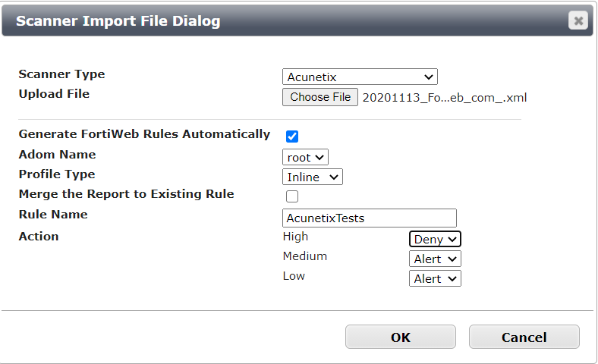Click the Generate FortiWeb Rules Automatically label
598x364 pixels.
144,134
